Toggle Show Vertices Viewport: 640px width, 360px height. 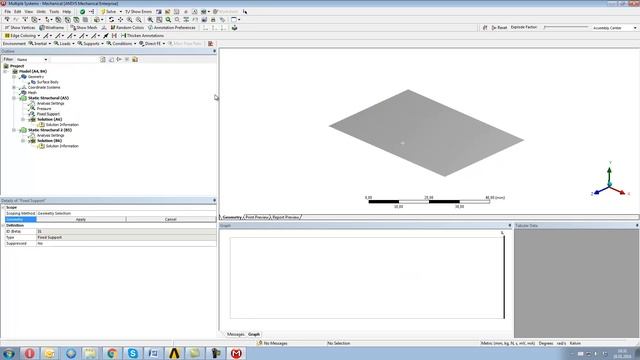click(x=20, y=28)
